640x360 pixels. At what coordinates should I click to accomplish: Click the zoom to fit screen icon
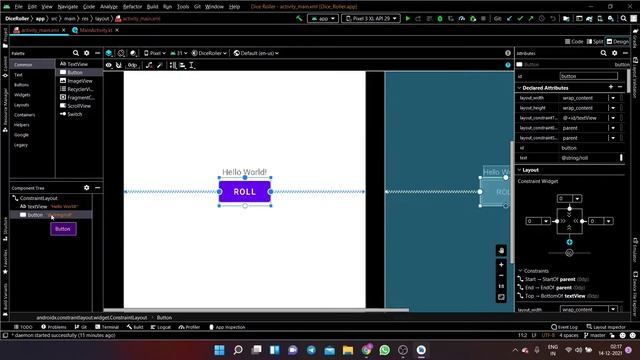coord(501,297)
